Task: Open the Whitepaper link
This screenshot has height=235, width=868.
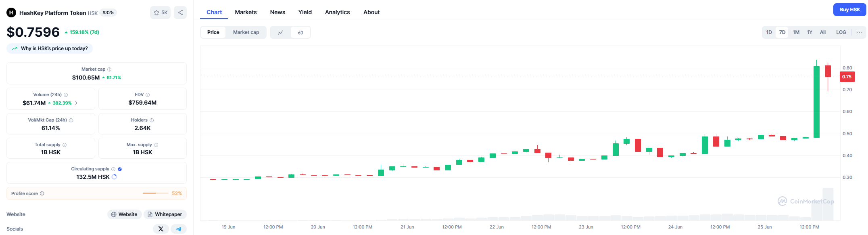Action: [165, 214]
